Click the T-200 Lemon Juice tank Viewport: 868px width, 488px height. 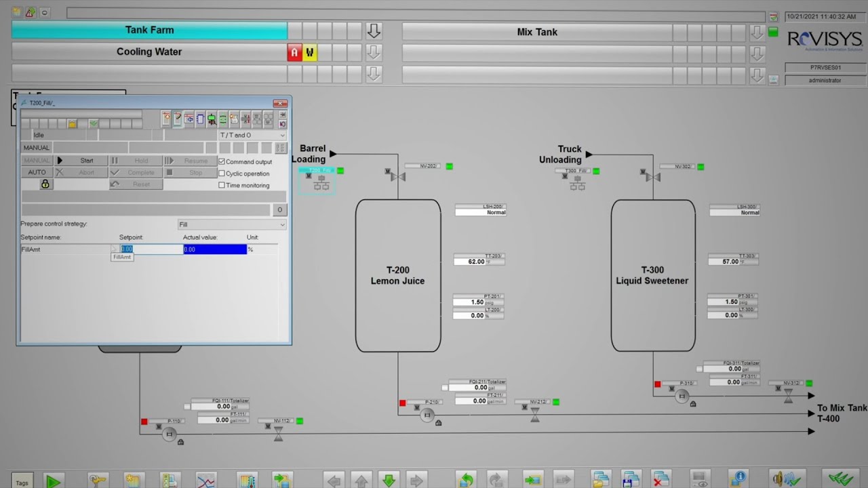tap(398, 275)
